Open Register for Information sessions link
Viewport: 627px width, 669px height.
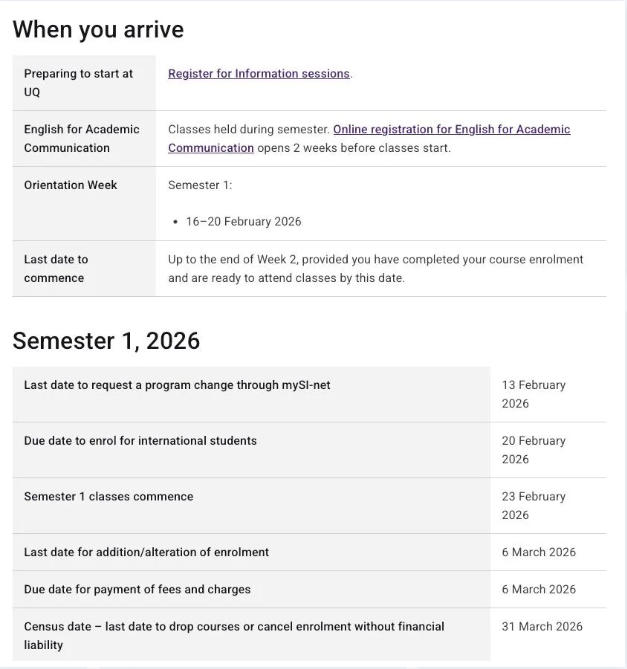259,74
